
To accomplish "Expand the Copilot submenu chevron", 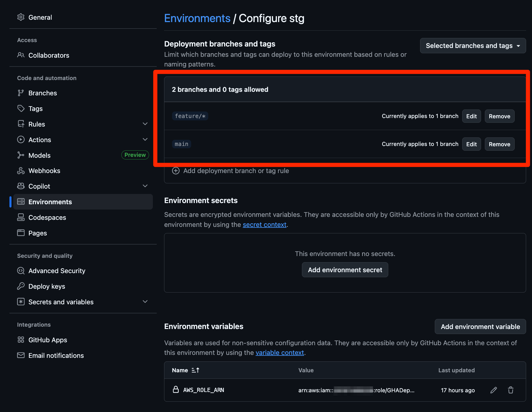I will (145, 186).
